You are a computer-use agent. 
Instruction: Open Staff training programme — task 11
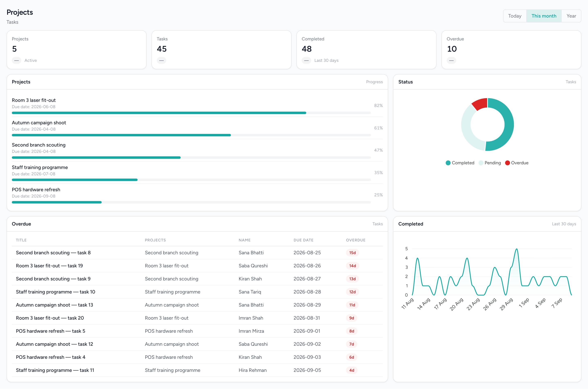[55, 370]
